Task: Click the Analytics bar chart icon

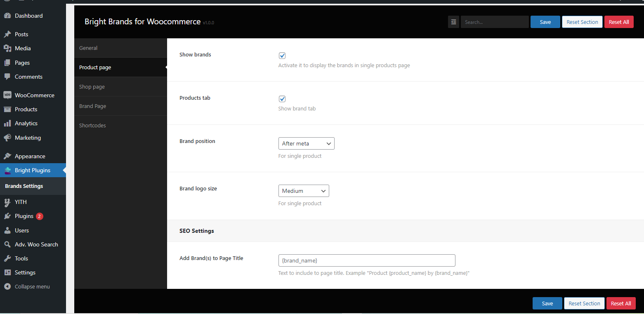Action: click(x=7, y=123)
